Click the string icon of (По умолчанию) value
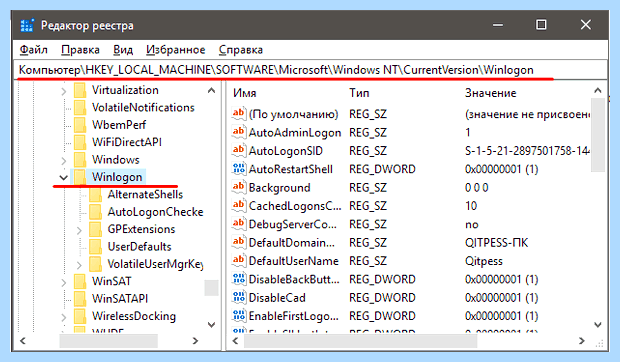Screen dimensions: 620x362 pyautogui.click(x=238, y=114)
